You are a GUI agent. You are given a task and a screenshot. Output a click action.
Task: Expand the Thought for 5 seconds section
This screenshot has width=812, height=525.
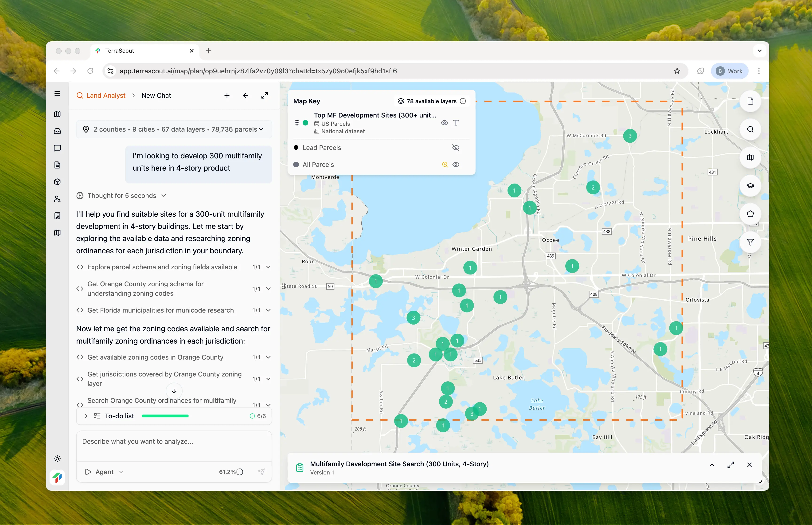122,196
